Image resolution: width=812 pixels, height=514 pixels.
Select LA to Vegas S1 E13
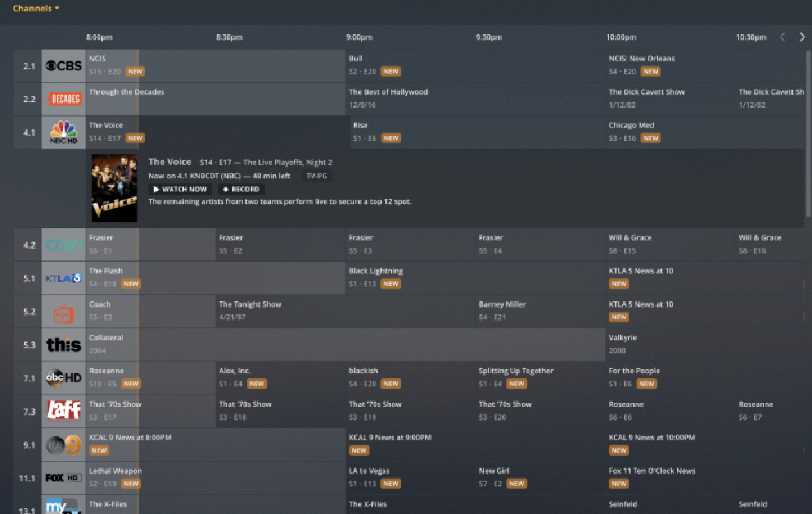coord(411,478)
